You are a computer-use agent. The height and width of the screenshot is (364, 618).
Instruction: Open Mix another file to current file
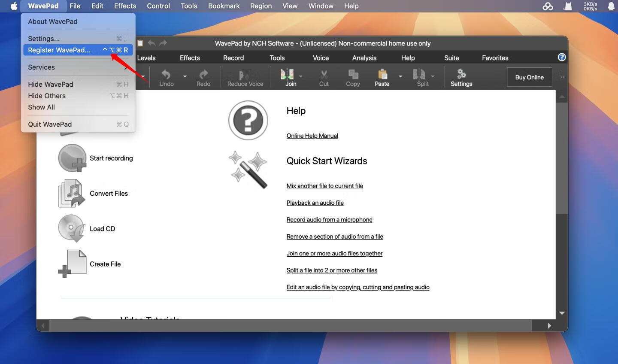(325, 186)
